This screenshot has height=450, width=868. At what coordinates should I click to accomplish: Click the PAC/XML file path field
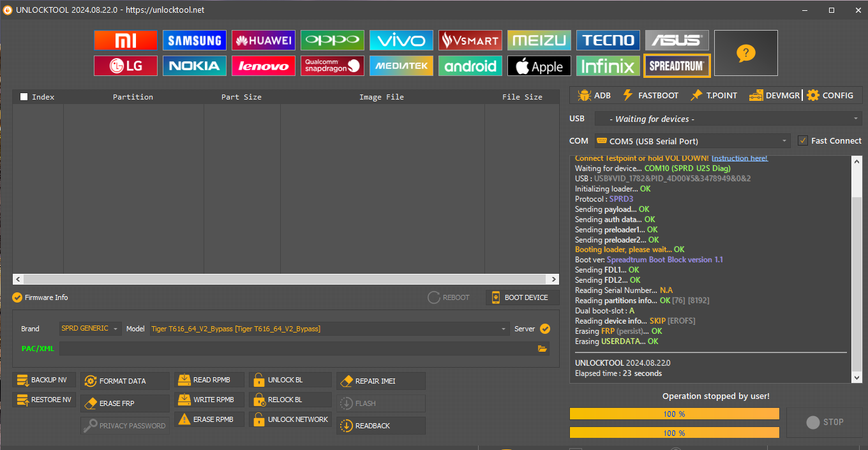click(x=297, y=349)
